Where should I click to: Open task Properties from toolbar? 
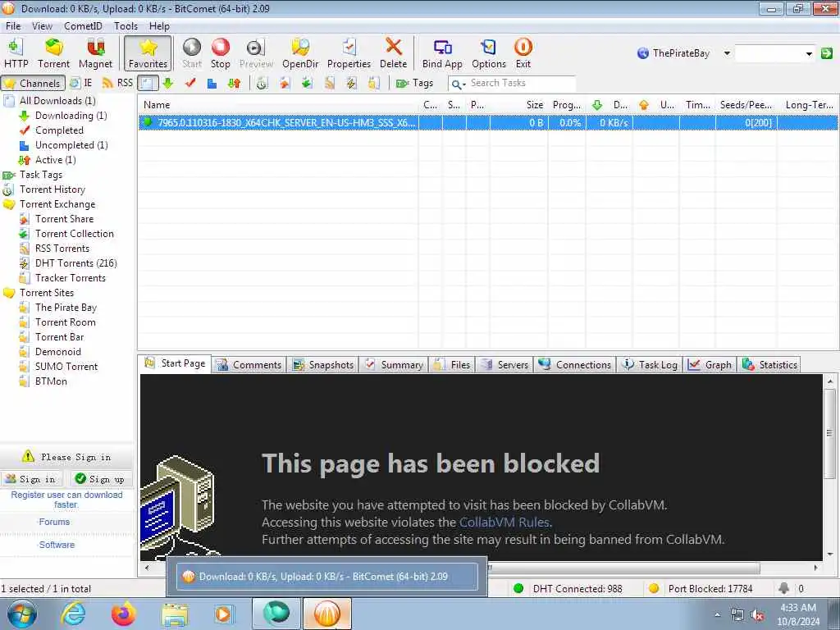(349, 53)
